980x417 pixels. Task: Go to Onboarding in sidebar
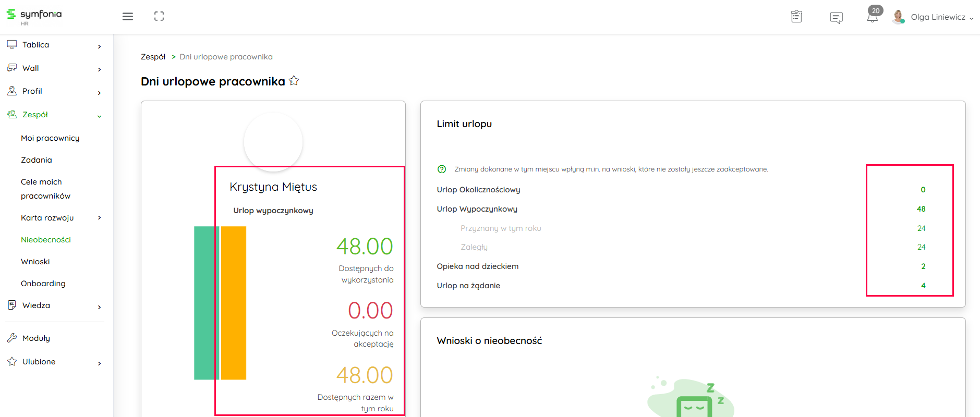[x=43, y=284]
